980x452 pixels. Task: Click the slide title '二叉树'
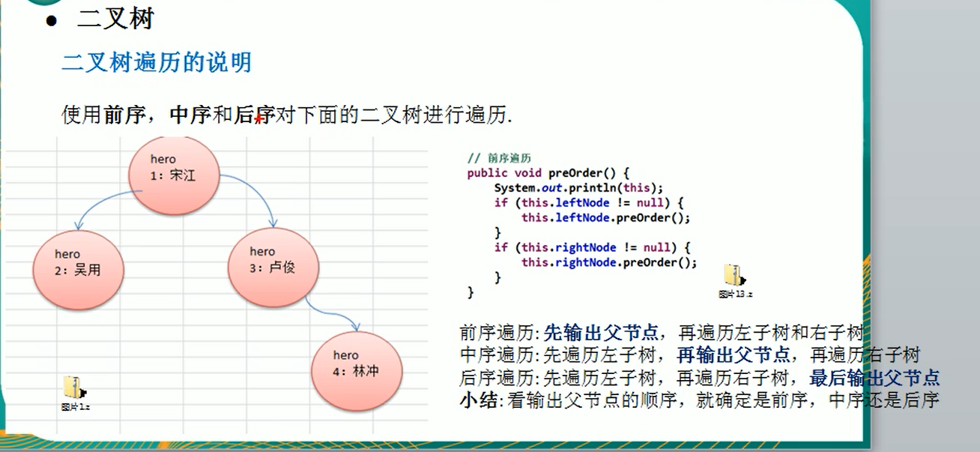(115, 19)
